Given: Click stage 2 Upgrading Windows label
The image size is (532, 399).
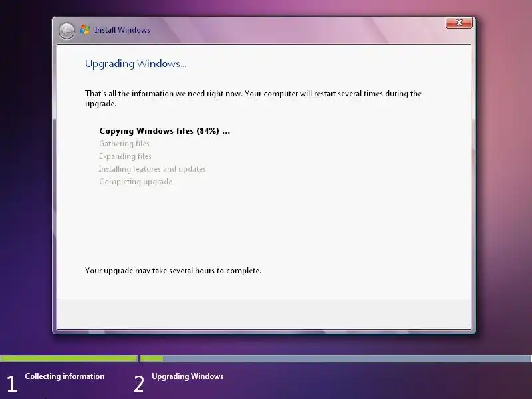Looking at the screenshot, I should pyautogui.click(x=188, y=376).
